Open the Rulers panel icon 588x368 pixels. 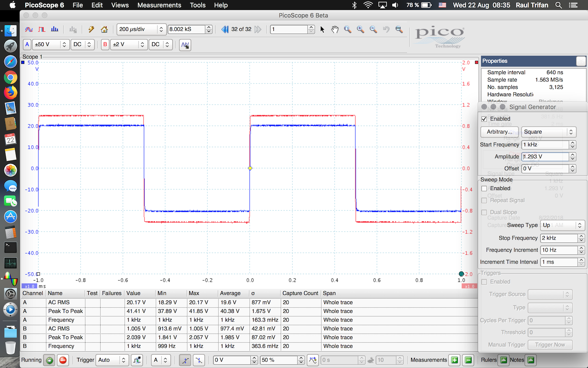tap(503, 360)
